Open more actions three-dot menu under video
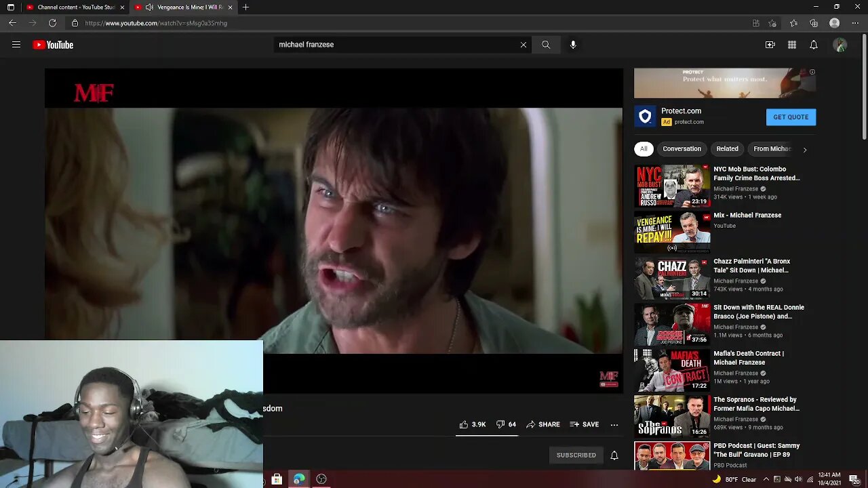 [614, 424]
